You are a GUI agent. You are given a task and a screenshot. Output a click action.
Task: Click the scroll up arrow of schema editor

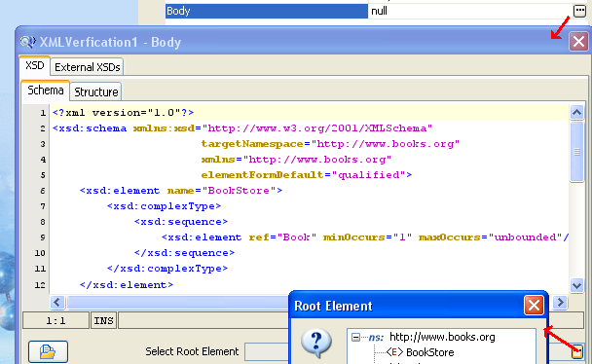coord(576,112)
